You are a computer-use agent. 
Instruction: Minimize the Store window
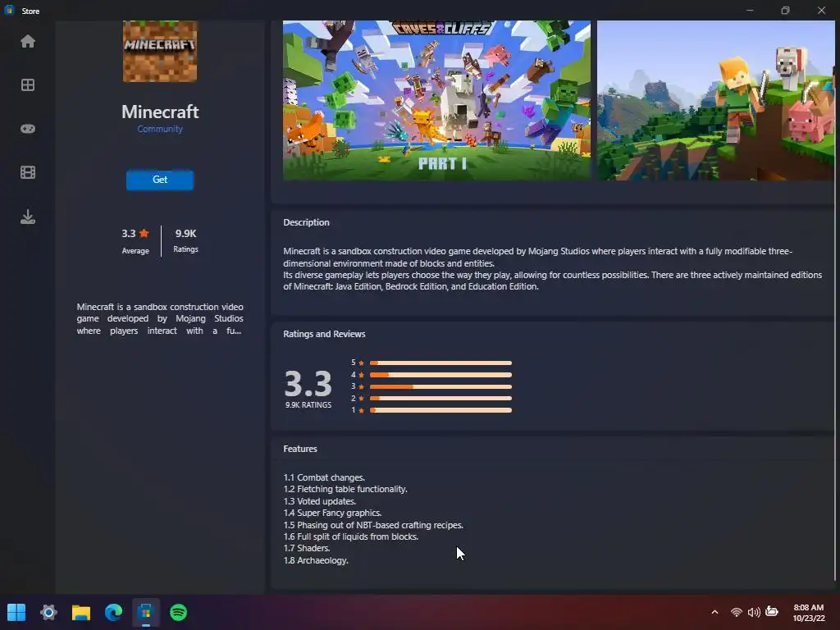click(x=750, y=10)
